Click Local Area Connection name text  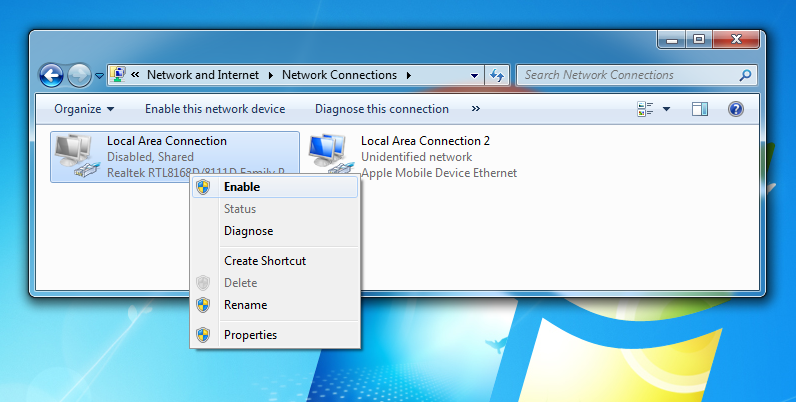click(167, 141)
